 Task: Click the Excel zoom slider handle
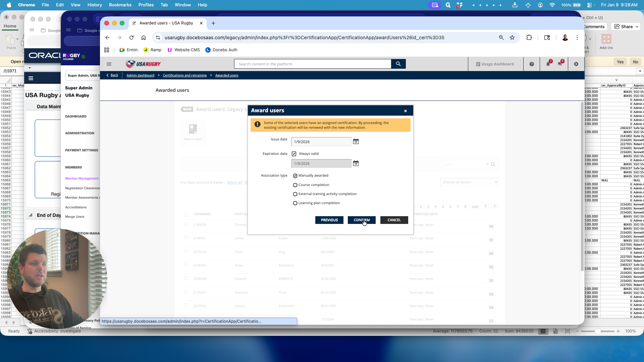click(x=597, y=331)
